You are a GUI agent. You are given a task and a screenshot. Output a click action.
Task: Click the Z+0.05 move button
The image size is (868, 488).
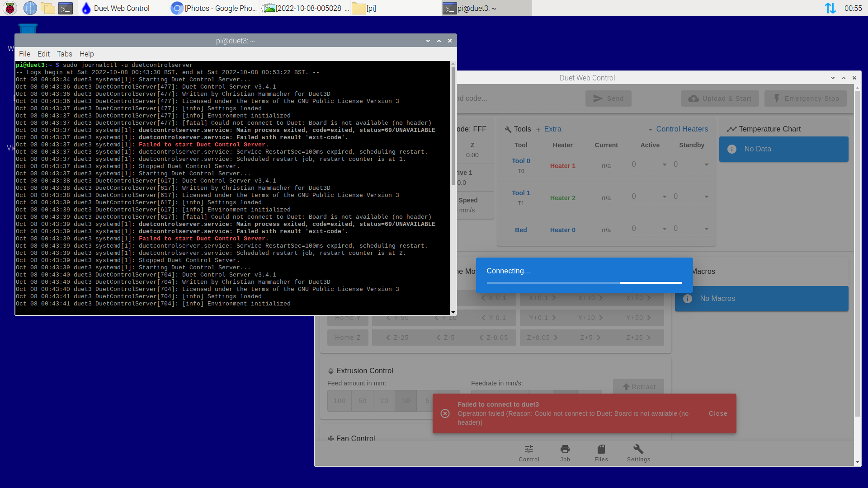pyautogui.click(x=542, y=338)
